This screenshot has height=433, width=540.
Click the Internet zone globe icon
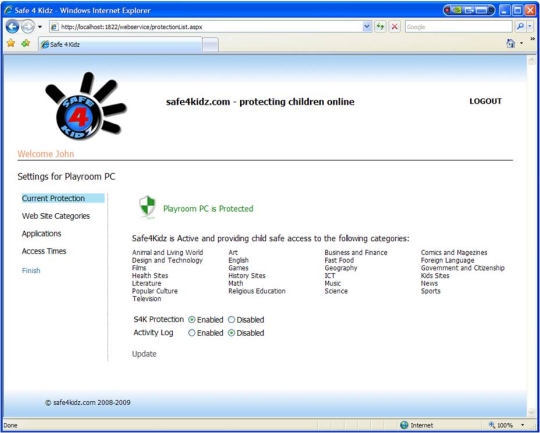(404, 425)
